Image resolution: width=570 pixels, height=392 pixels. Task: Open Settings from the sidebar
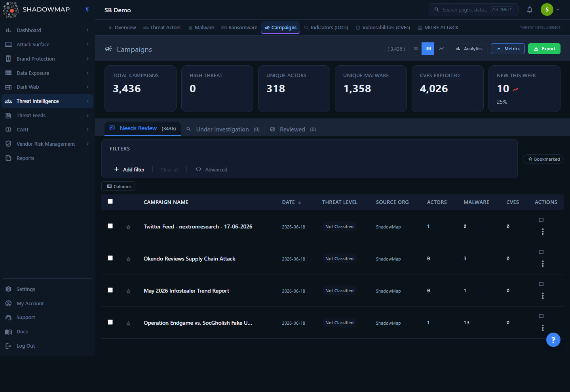pos(47,289)
